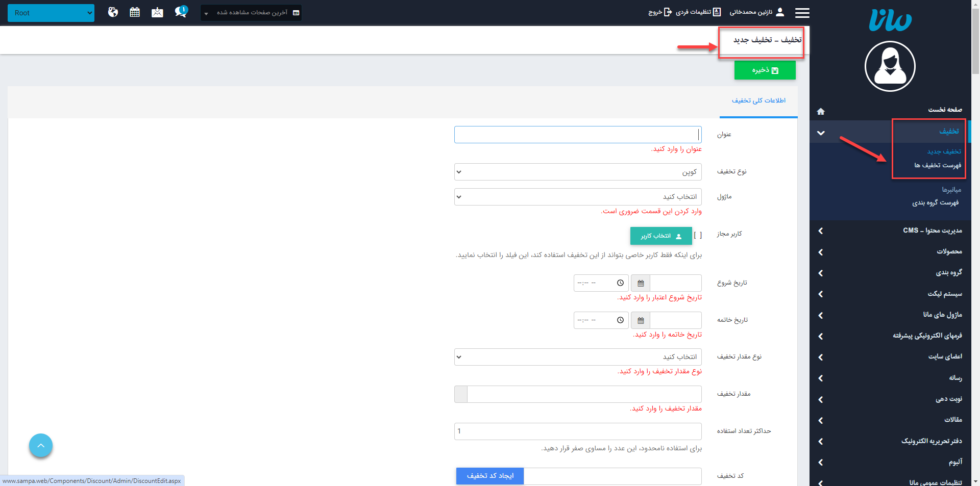This screenshot has height=486, width=980.
Task: Open the calendar icon in the top toolbar
Action: [134, 12]
